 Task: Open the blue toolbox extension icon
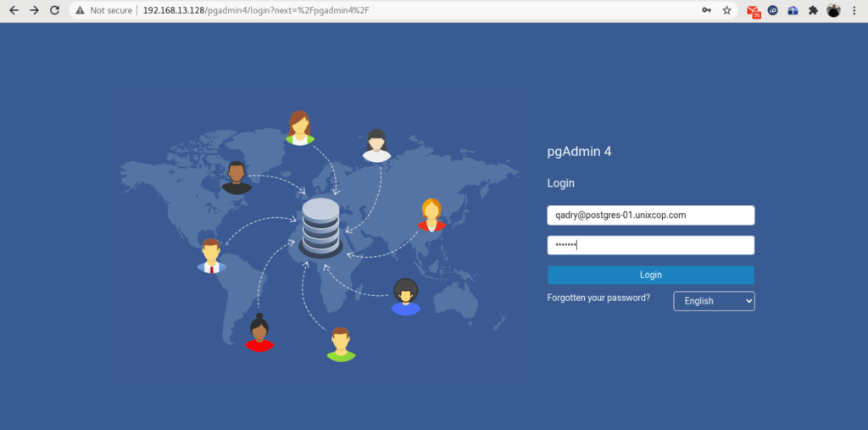click(x=793, y=10)
